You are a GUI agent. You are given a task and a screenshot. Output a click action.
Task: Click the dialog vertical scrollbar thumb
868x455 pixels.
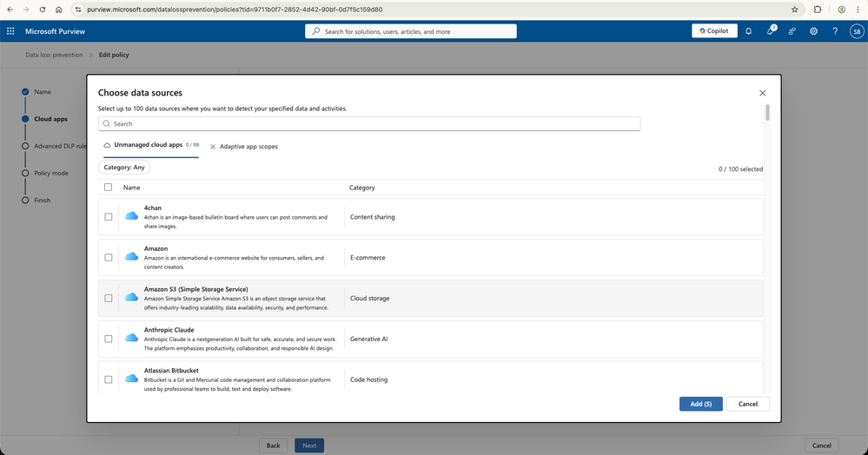[x=768, y=112]
